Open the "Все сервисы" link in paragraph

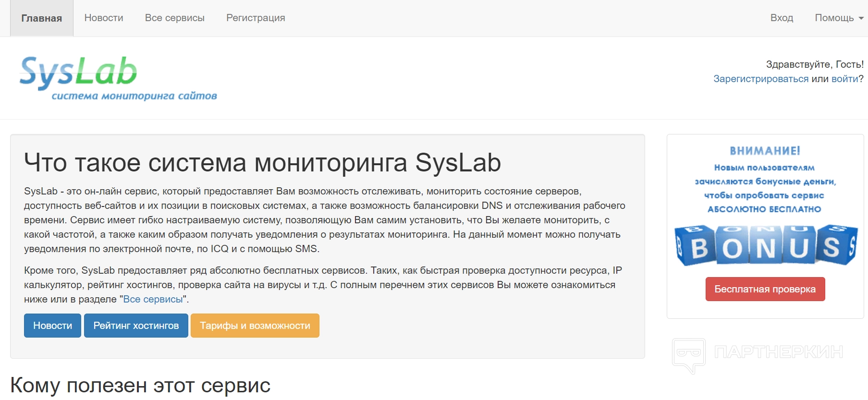153,299
